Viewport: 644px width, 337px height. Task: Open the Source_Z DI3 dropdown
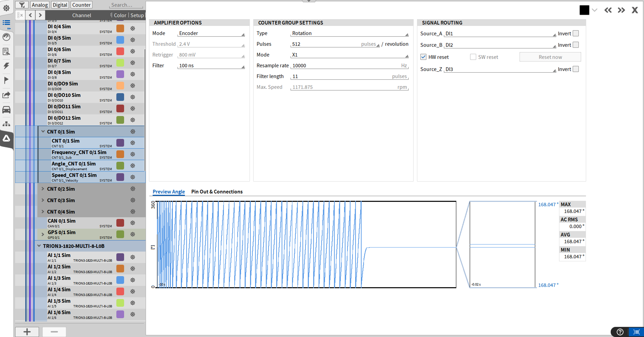point(500,69)
